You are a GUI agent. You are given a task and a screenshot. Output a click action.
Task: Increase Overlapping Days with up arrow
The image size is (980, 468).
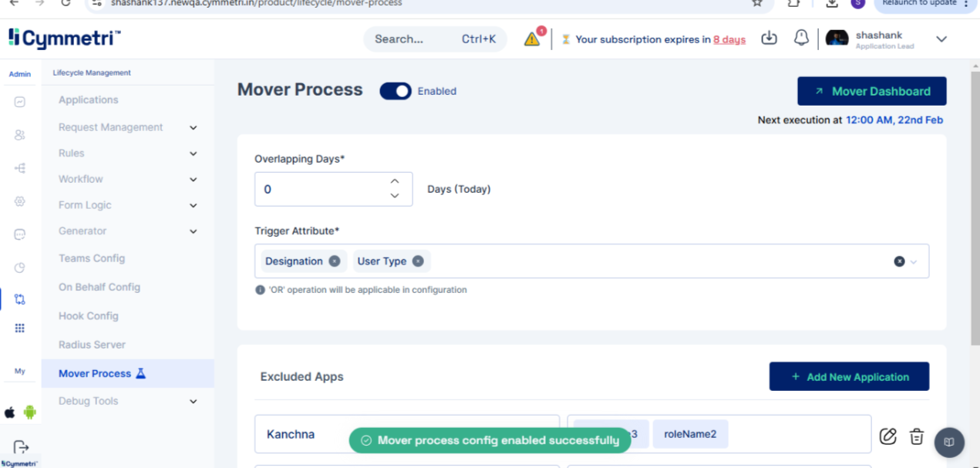click(x=395, y=181)
